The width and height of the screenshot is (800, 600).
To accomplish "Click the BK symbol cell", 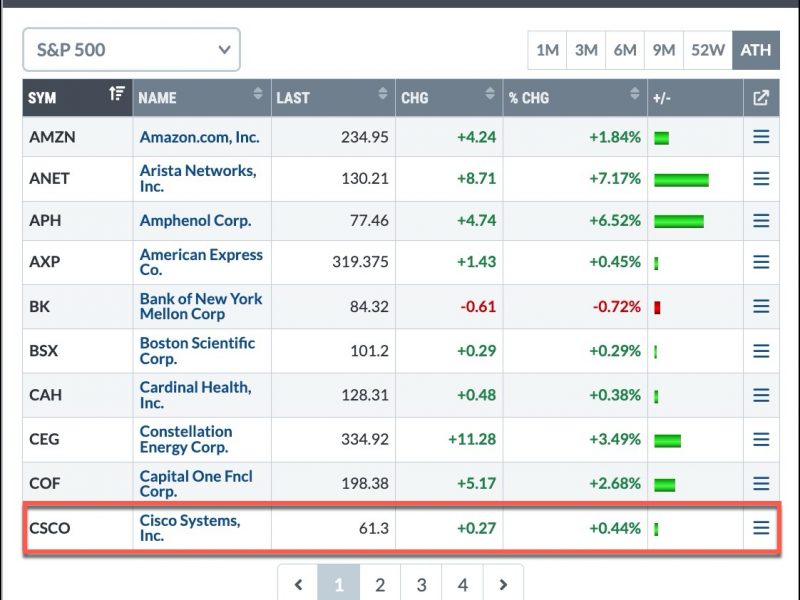I will pyautogui.click(x=78, y=306).
